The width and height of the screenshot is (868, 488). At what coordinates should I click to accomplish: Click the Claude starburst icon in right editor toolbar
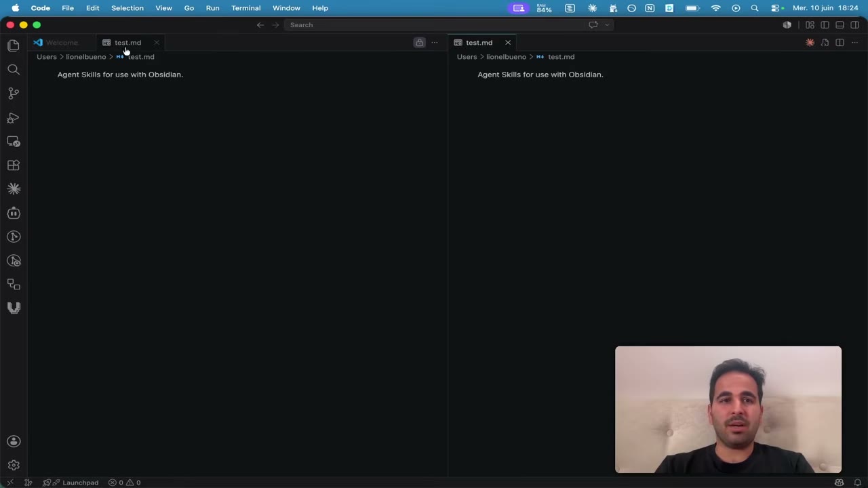pos(810,43)
